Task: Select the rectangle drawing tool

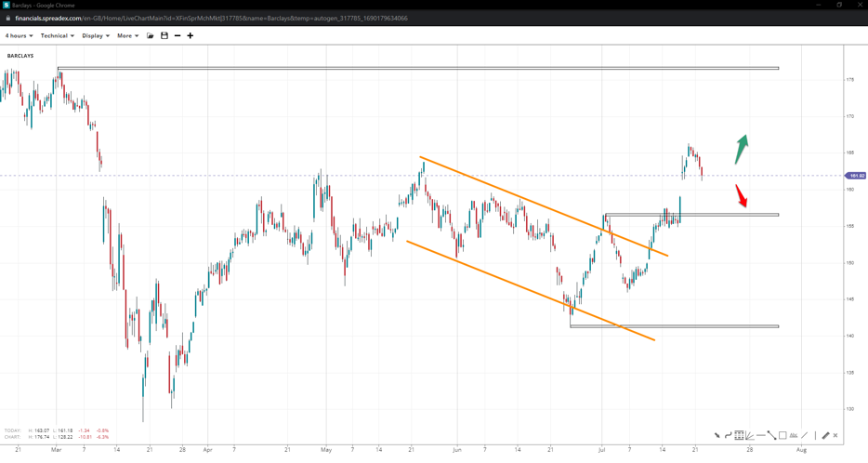Action: pos(783,435)
